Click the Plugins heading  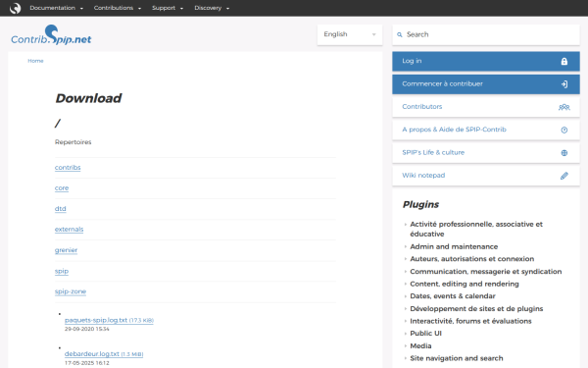point(420,205)
